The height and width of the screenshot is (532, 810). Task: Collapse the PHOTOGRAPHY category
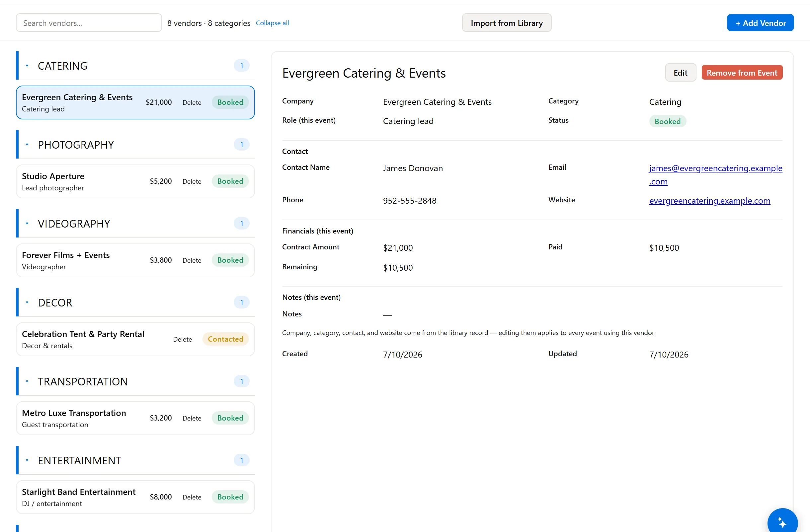pos(27,145)
